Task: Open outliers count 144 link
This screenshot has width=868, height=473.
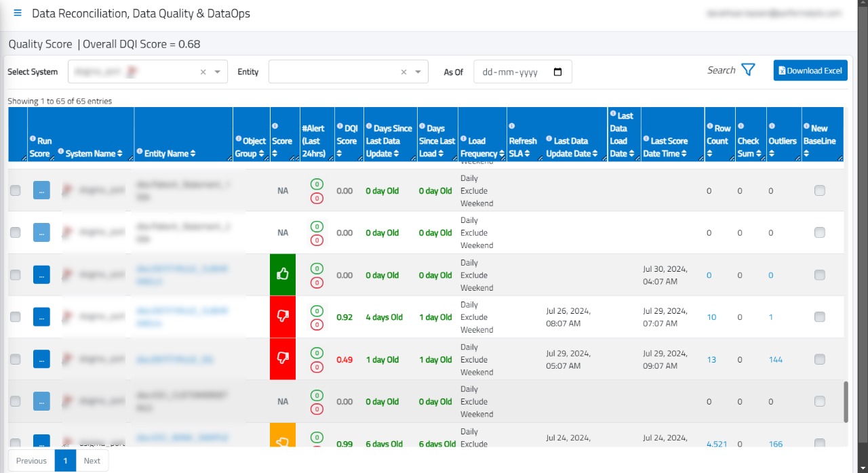Action: (x=775, y=360)
